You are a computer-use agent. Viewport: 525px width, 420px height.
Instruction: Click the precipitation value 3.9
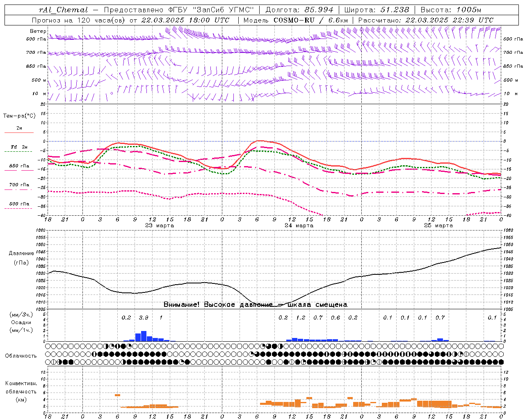click(144, 318)
